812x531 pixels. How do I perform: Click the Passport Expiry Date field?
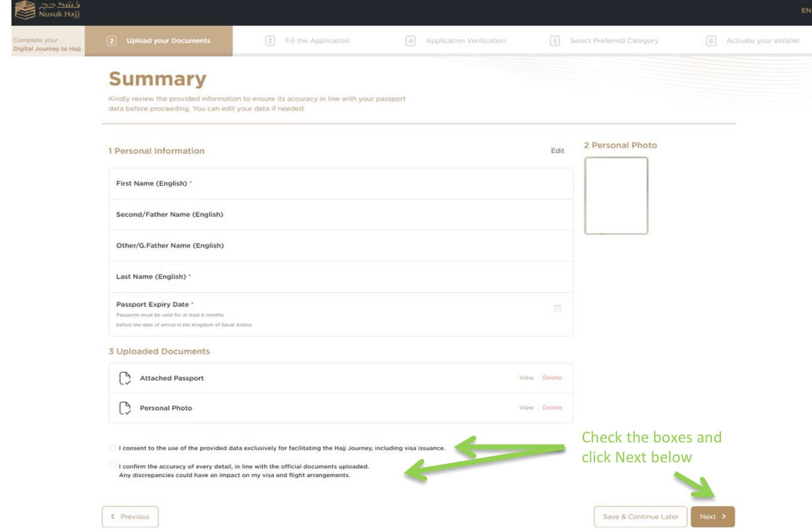tap(341, 315)
